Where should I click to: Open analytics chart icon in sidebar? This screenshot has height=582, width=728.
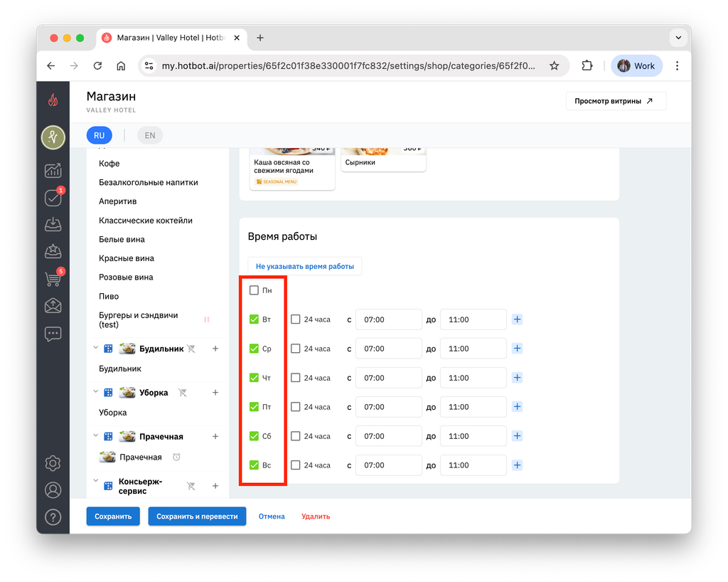coord(53,171)
